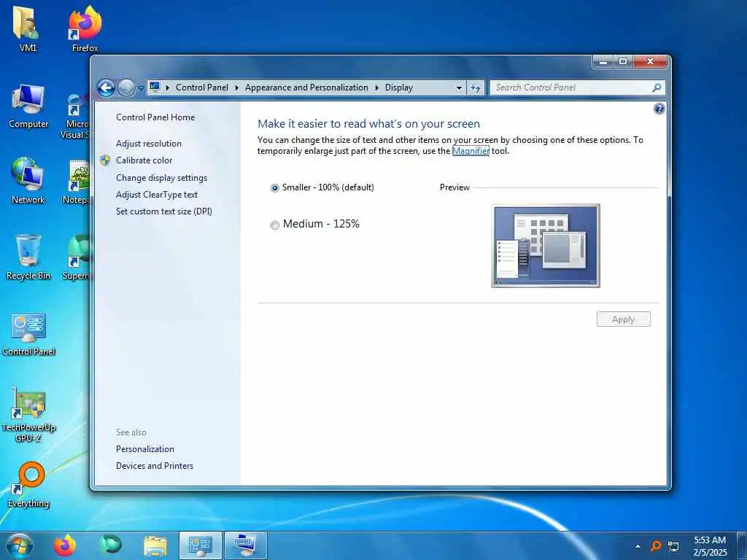This screenshot has height=560, width=747.
Task: Show hidden tray icons arrow
Action: pos(638,546)
